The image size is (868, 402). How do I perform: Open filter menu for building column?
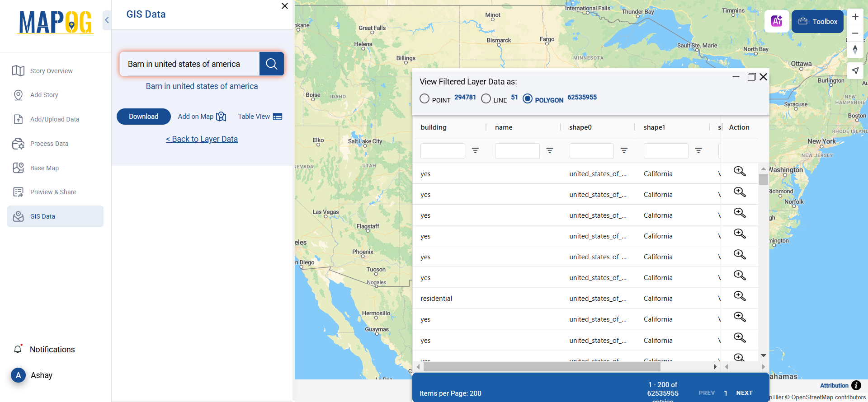coord(476,150)
